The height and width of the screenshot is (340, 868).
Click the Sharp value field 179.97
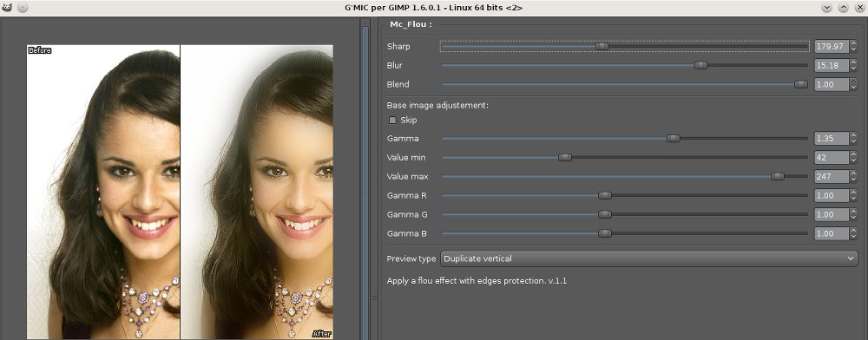click(832, 47)
